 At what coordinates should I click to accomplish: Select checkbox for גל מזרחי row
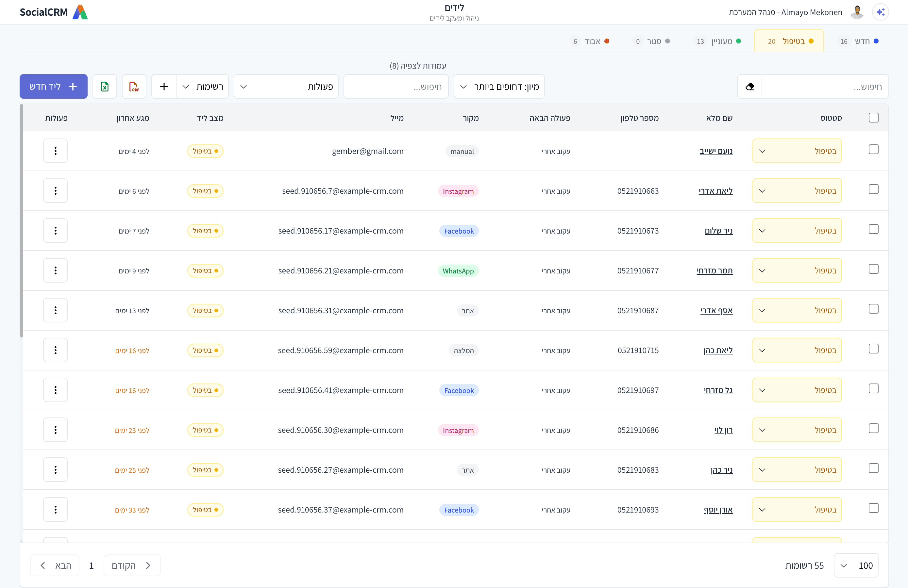pyautogui.click(x=873, y=388)
